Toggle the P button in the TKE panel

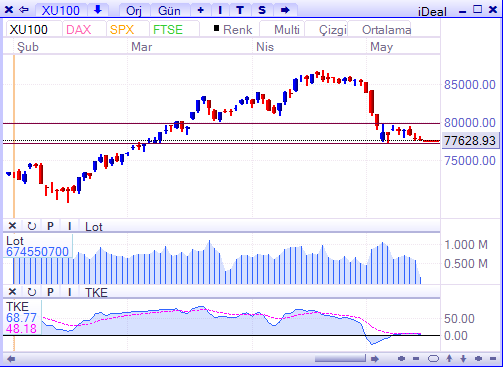(50, 292)
